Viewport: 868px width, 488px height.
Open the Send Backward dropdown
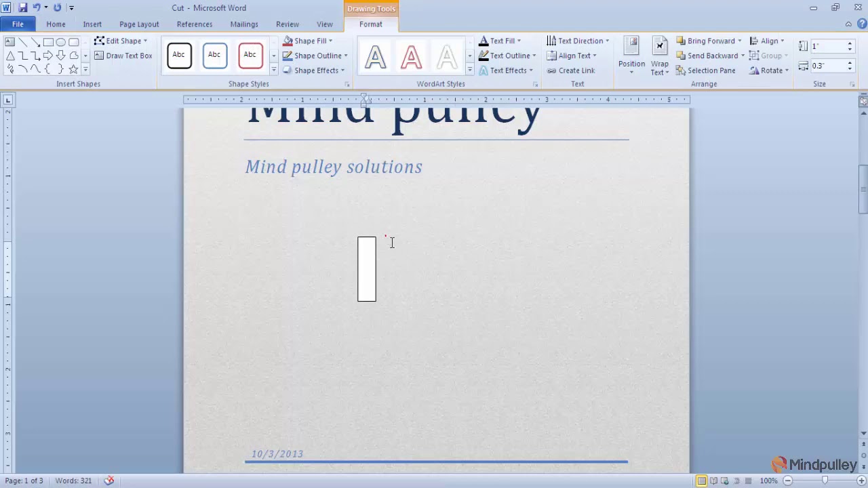pos(710,56)
